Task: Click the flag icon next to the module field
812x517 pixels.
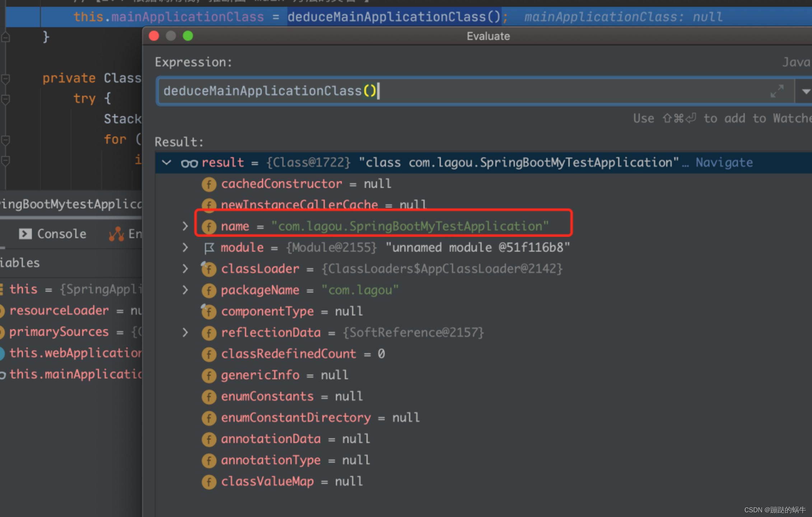Action: (x=209, y=247)
